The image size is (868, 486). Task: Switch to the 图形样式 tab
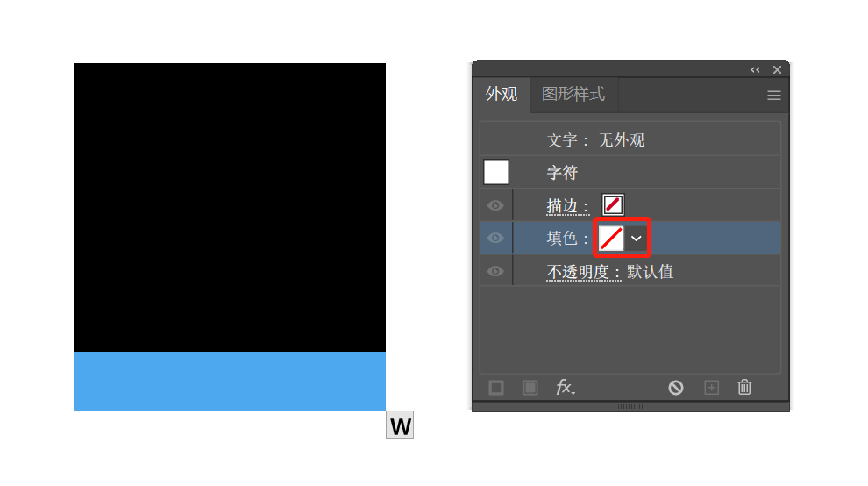573,94
